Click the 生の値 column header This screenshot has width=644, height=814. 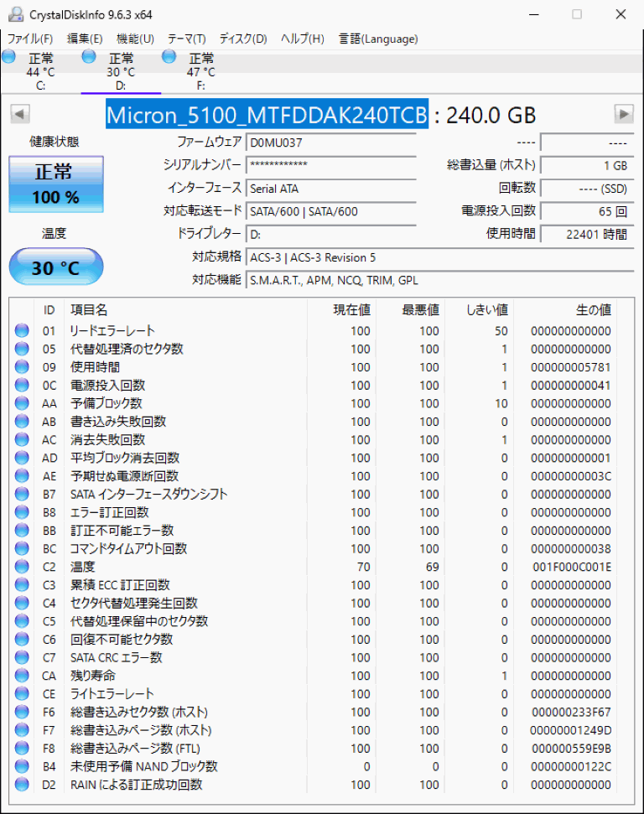565,310
